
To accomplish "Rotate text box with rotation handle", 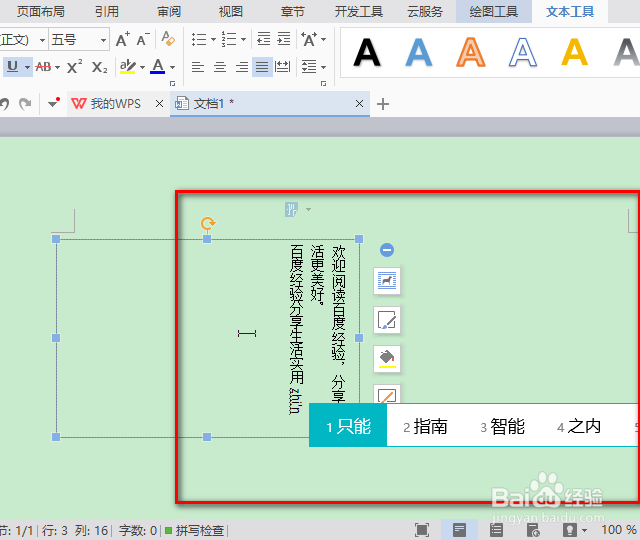I will pyautogui.click(x=208, y=223).
